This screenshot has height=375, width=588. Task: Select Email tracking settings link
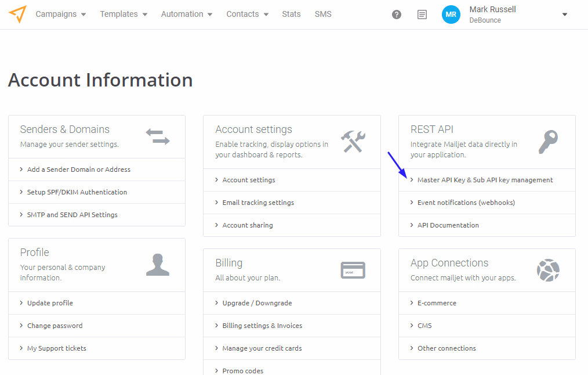click(258, 203)
